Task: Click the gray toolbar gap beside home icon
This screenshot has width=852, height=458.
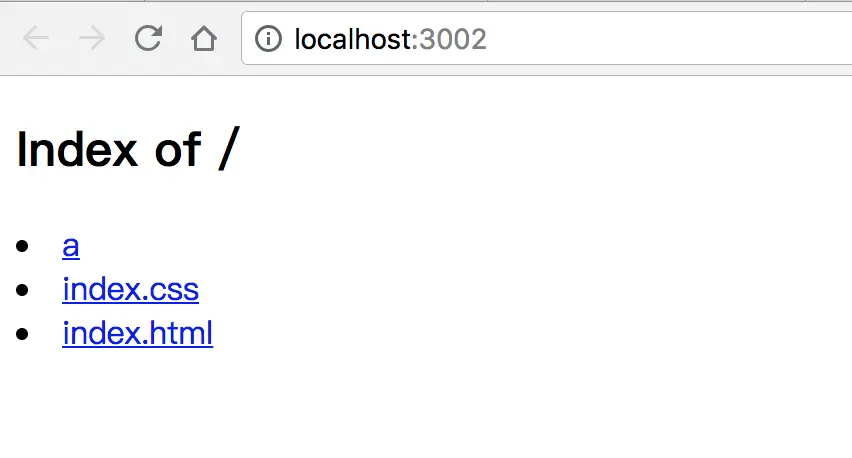Action: tap(230, 39)
